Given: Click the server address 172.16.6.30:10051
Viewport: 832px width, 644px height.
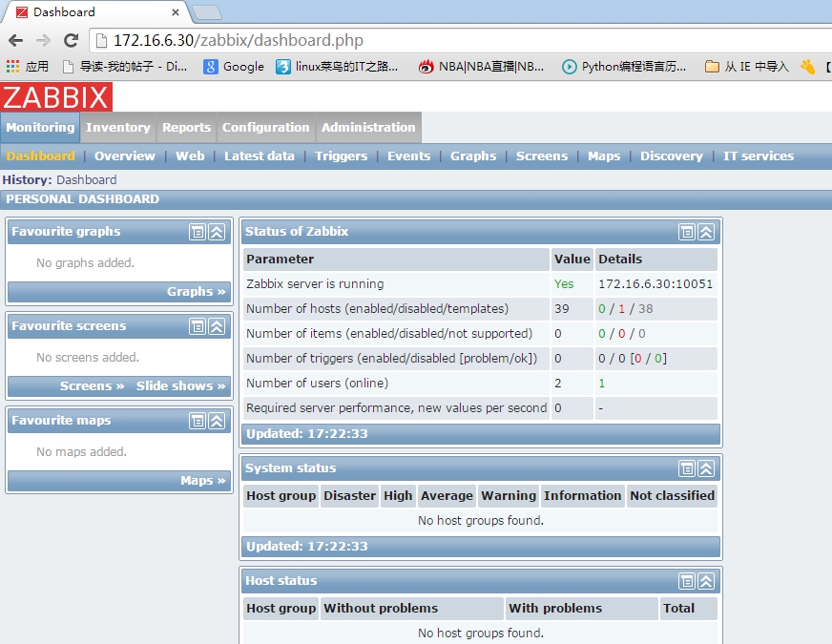Looking at the screenshot, I should click(x=655, y=283).
